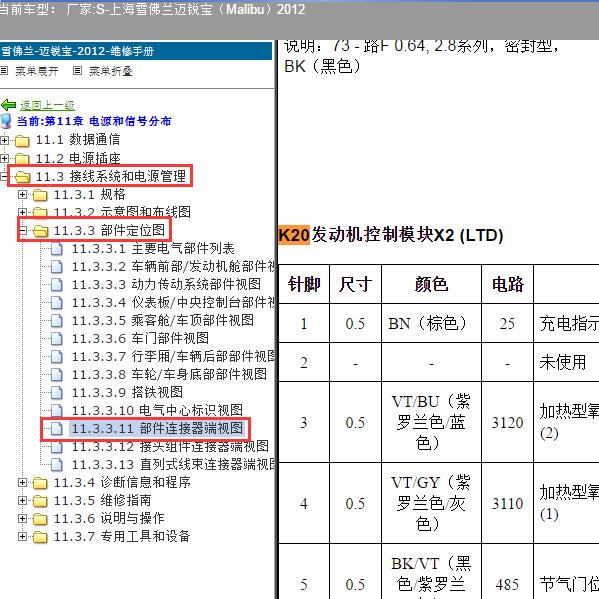Click document icon beside 11.3.3.9
The width and height of the screenshot is (599, 599).
click(57, 393)
